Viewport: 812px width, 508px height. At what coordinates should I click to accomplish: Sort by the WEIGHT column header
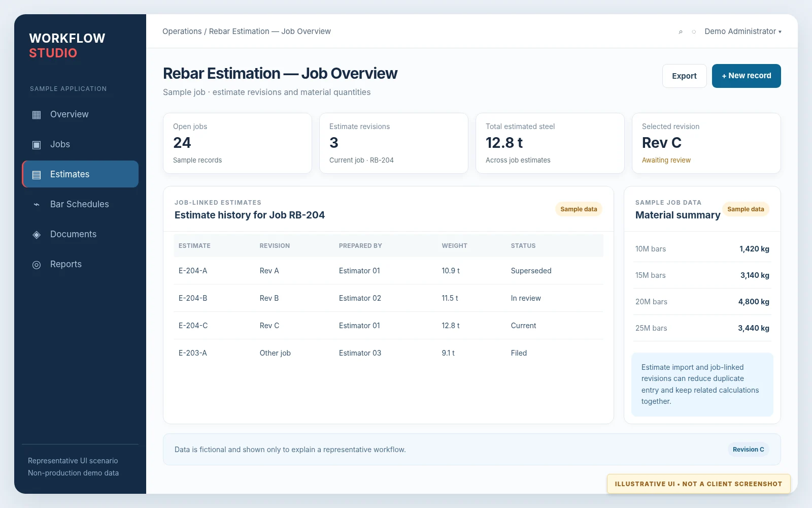tap(454, 246)
